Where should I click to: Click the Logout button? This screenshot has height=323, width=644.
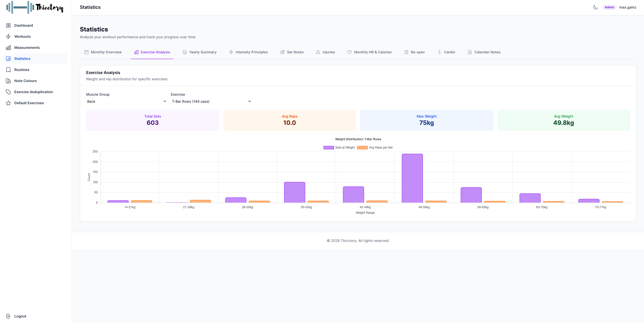(x=20, y=316)
